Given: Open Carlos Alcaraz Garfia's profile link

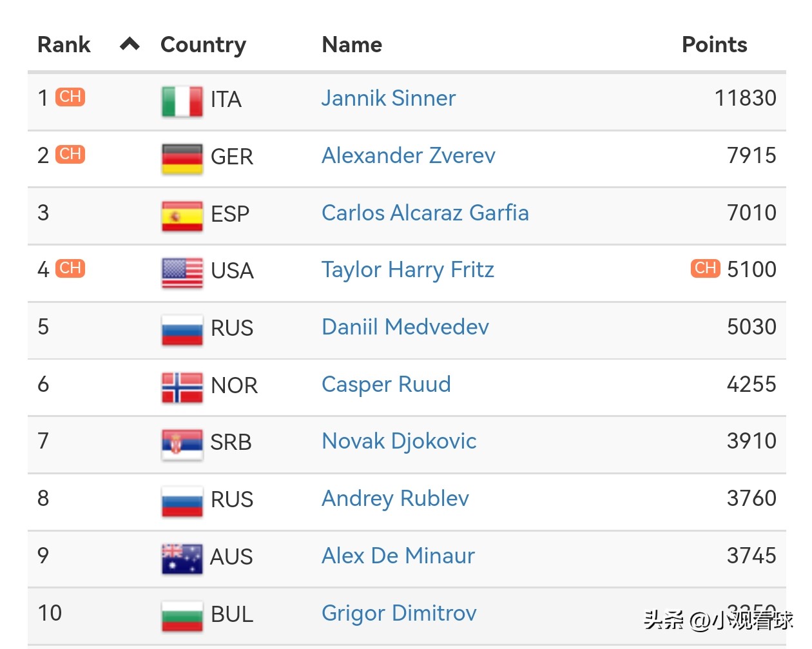Looking at the screenshot, I should click(425, 213).
